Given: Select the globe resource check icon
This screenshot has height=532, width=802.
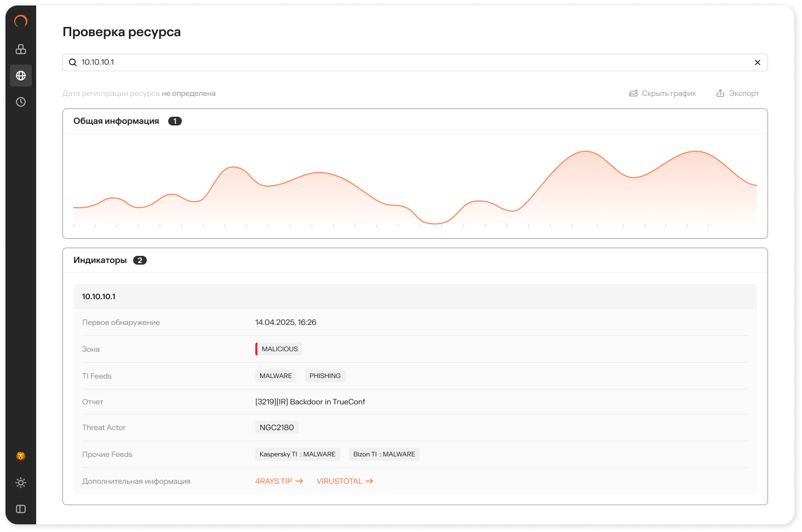Looking at the screenshot, I should tap(21, 76).
